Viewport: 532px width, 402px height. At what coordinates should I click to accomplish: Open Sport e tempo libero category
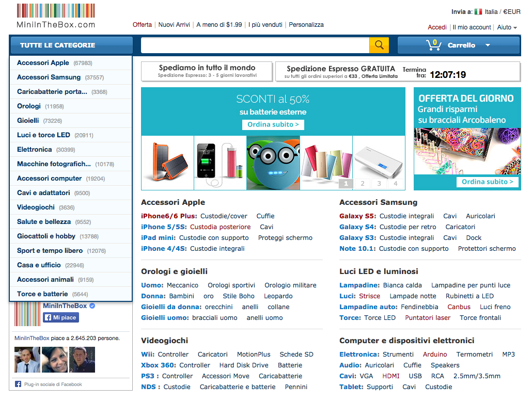coord(71,251)
